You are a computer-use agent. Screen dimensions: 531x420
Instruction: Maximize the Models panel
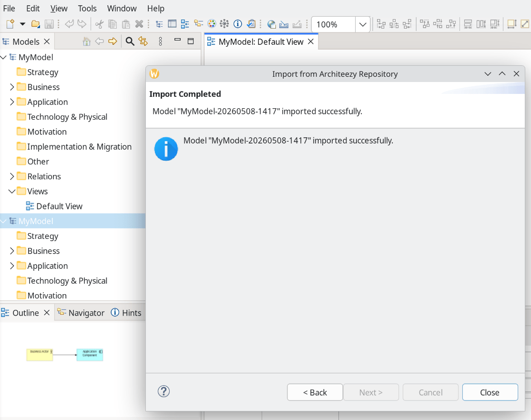(x=191, y=41)
